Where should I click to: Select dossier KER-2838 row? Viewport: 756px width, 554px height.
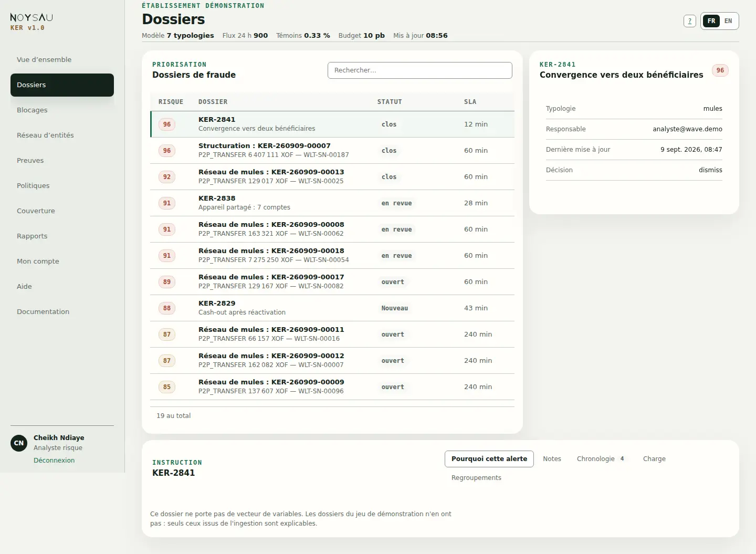pyautogui.click(x=332, y=203)
